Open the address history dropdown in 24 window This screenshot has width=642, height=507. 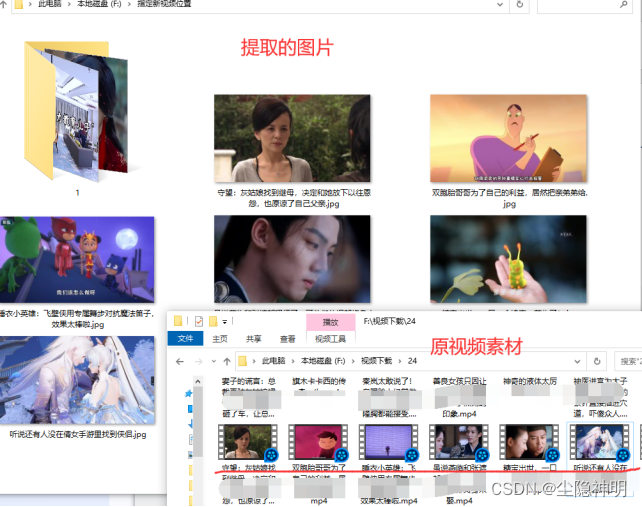(577, 361)
